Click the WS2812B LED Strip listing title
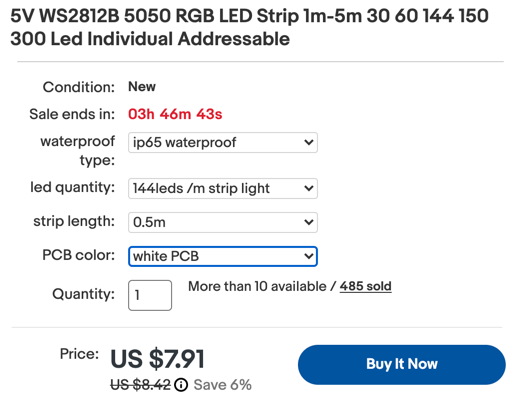Image resolution: width=510 pixels, height=393 pixels. 249,27
